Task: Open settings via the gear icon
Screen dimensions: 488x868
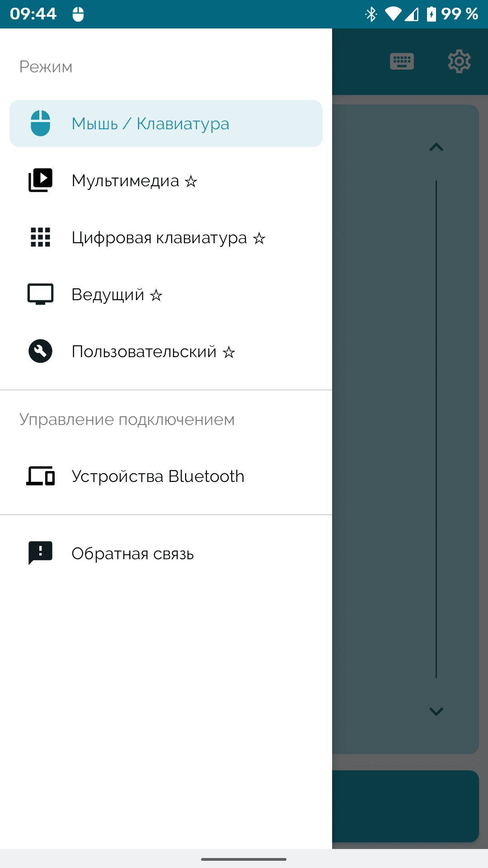Action: pos(459,61)
